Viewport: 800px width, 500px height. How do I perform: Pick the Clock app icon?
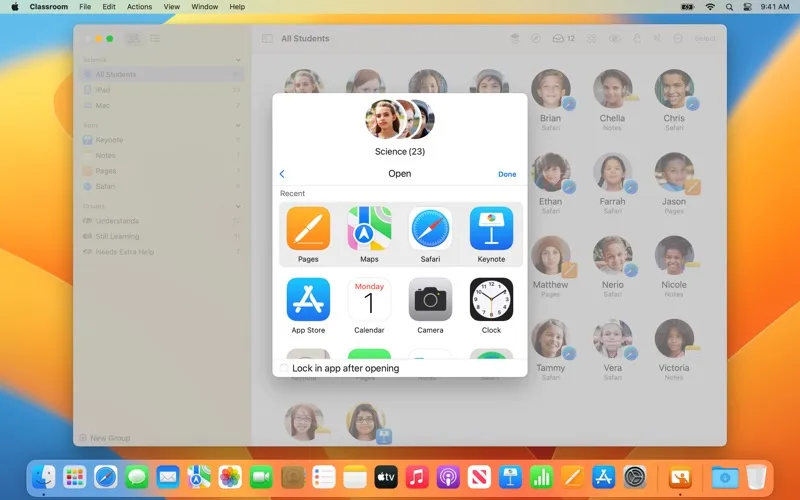click(491, 299)
